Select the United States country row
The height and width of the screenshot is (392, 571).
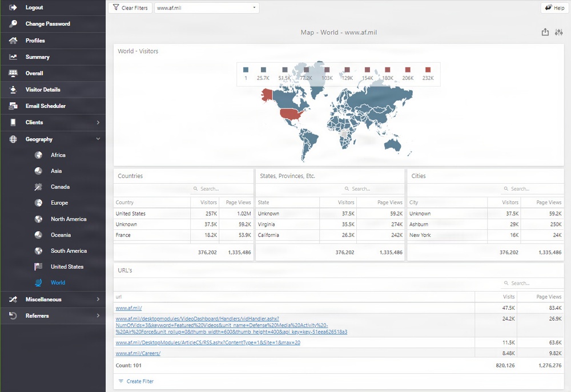pos(183,213)
